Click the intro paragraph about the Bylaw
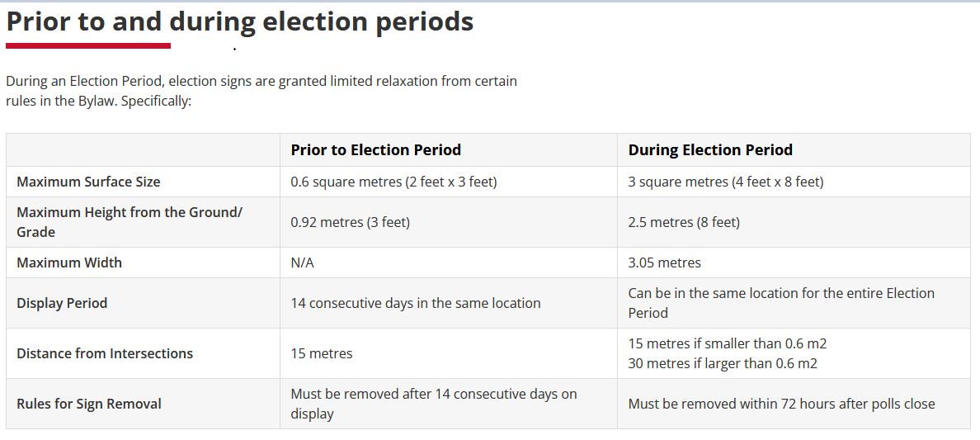The height and width of the screenshot is (440, 980). pos(261,91)
